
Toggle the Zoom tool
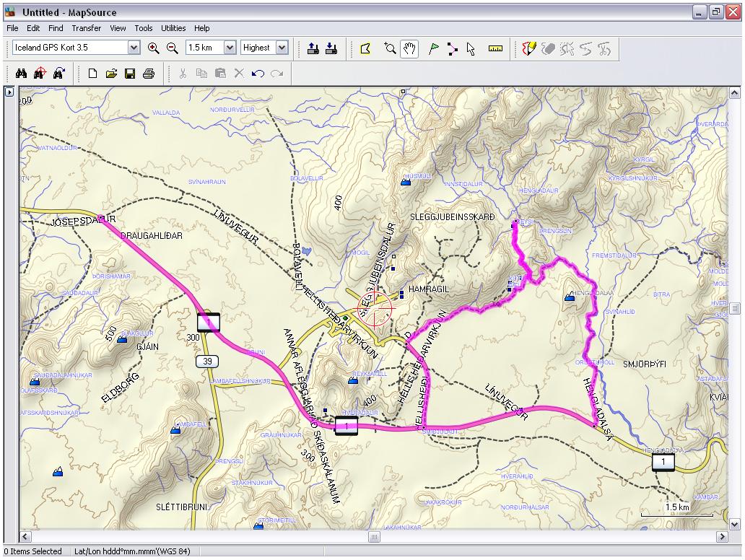391,49
